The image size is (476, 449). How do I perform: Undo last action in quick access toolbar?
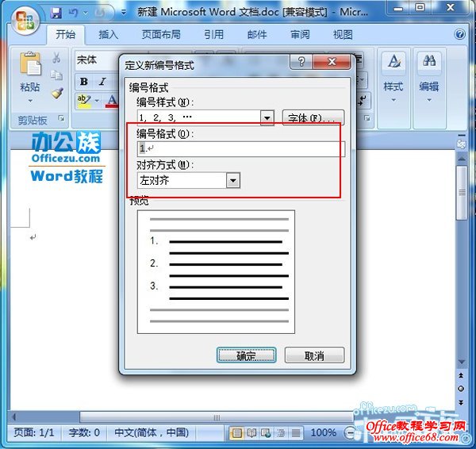click(x=73, y=13)
